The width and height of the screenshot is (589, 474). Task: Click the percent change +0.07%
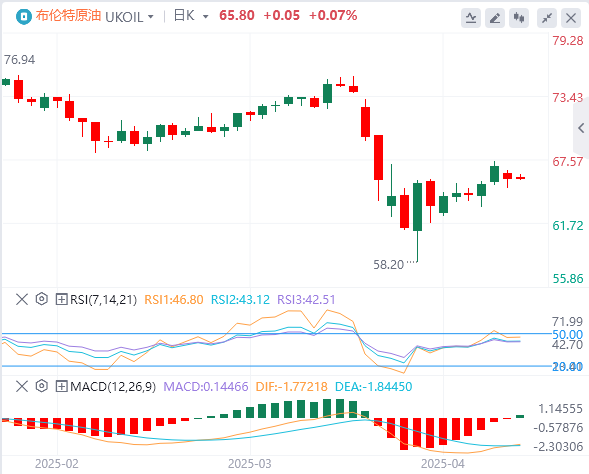coord(333,16)
